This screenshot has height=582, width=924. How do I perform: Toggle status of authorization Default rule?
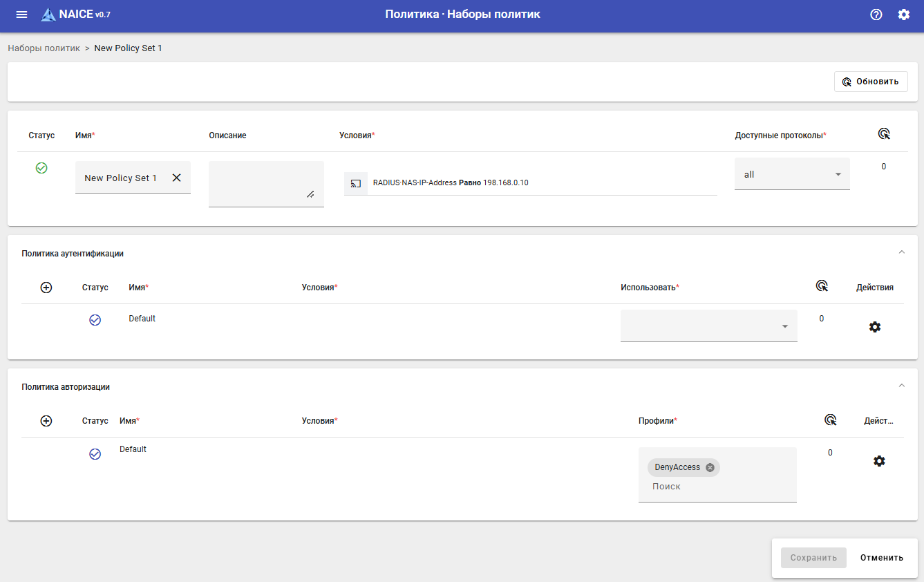95,454
